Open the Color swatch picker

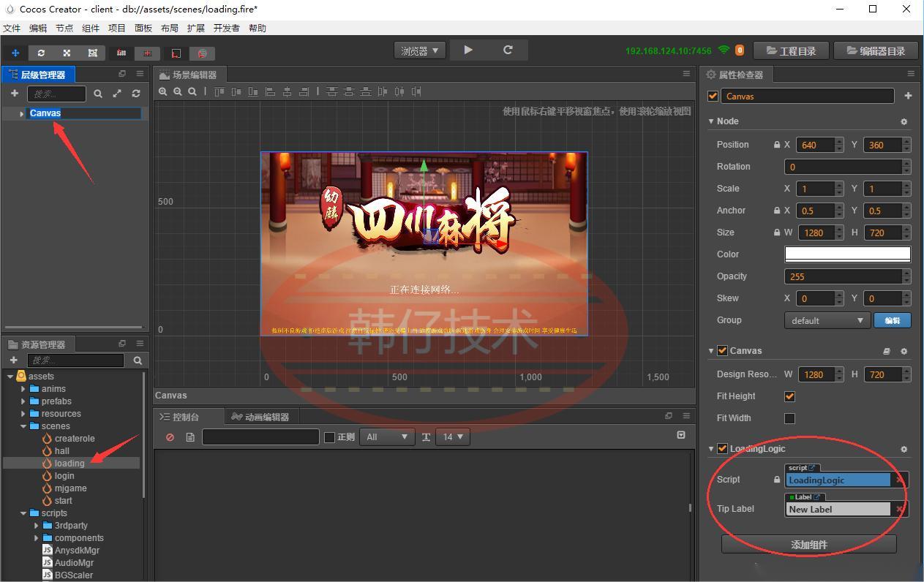click(x=847, y=254)
